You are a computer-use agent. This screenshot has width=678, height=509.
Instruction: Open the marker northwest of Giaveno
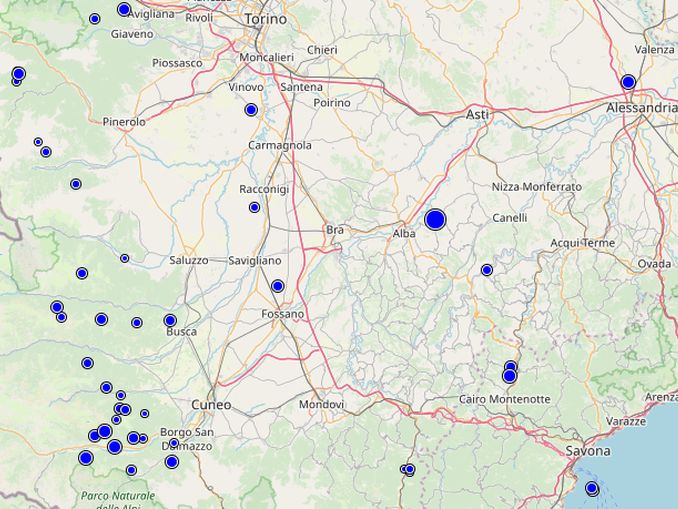[95, 19]
